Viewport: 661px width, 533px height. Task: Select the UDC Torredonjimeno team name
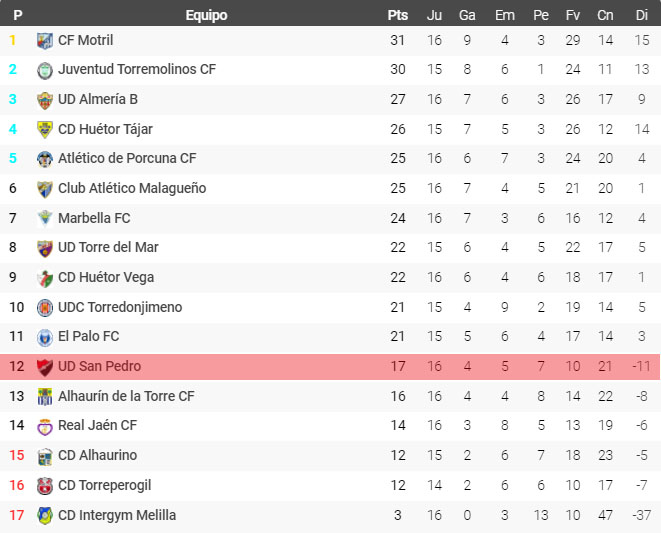click(120, 307)
